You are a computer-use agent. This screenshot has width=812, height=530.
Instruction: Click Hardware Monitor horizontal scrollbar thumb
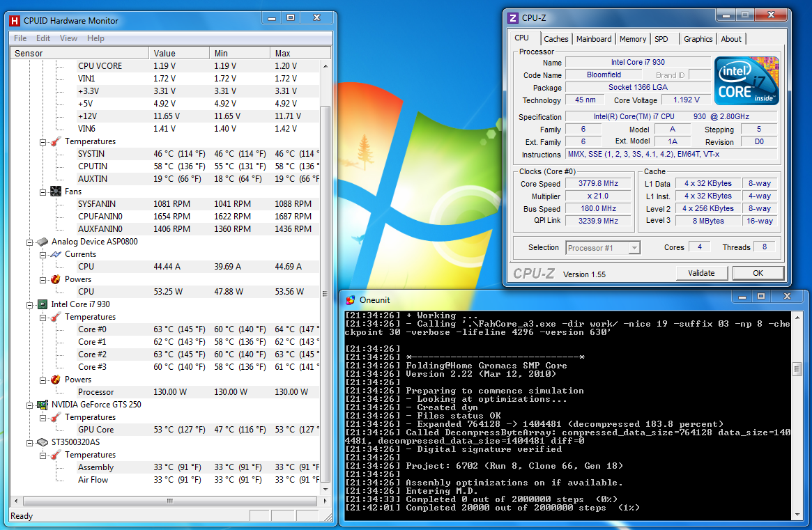[x=170, y=501]
